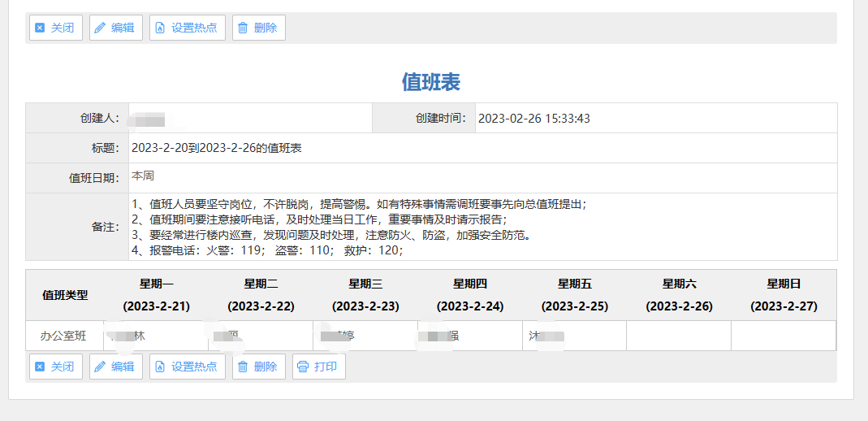Click the pencil icon in the bottom toolbar

[100, 367]
